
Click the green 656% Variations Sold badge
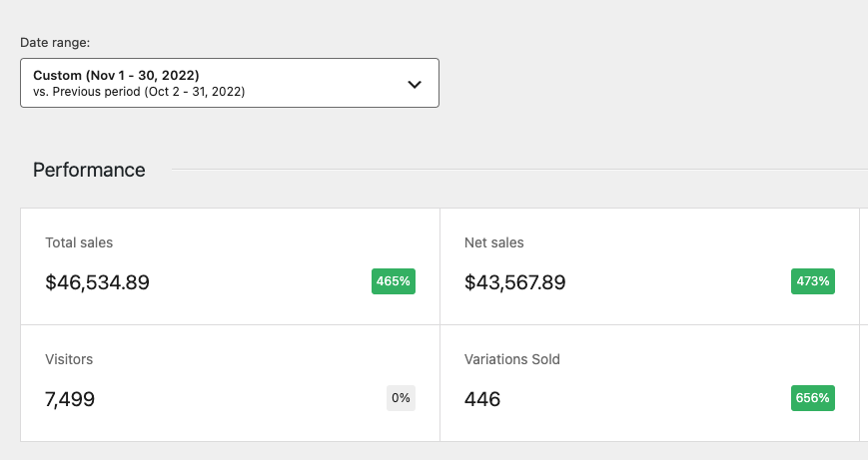(812, 398)
